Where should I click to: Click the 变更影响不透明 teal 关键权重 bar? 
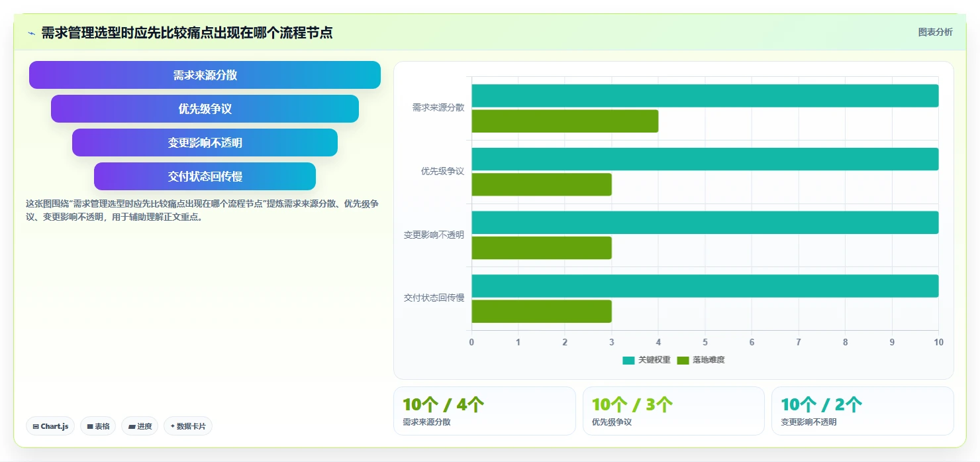tap(705, 223)
